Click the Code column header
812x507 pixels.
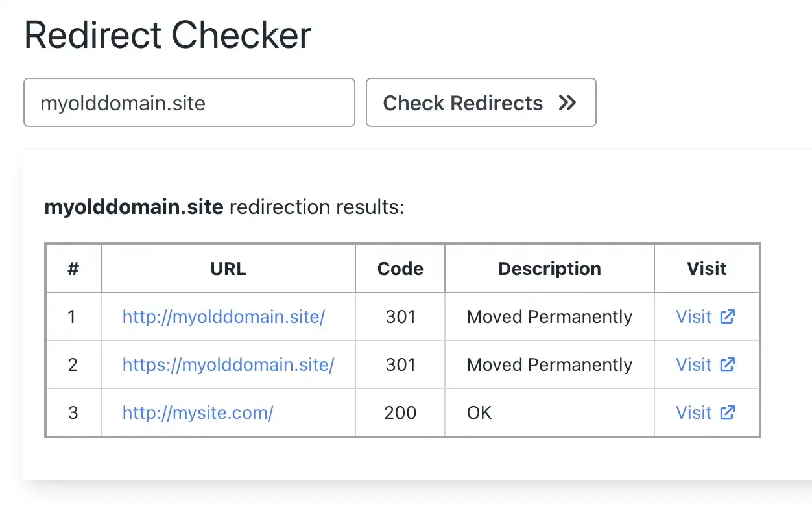click(x=400, y=268)
